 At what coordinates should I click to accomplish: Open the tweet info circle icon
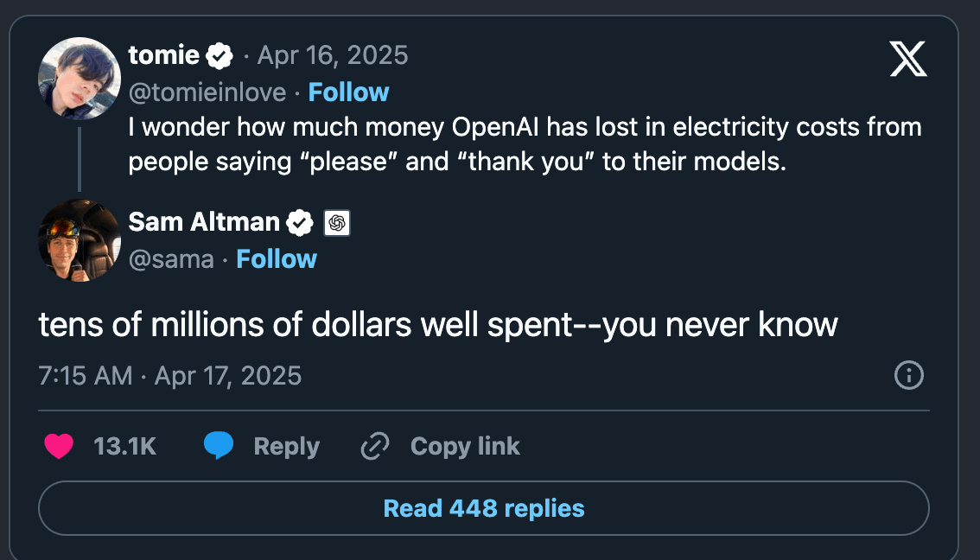[909, 375]
